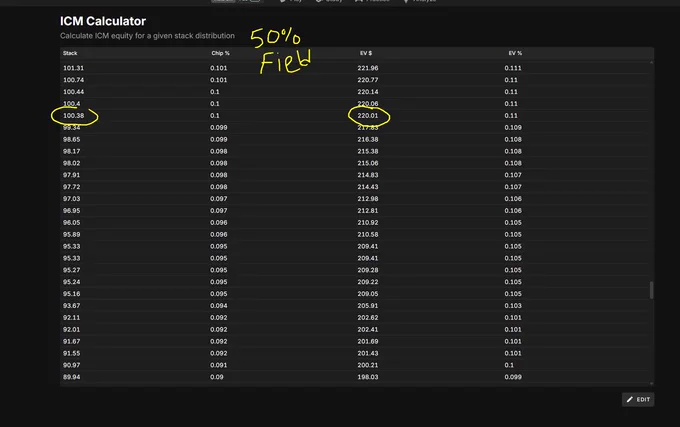This screenshot has width=680, height=427.
Task: Click EV $ value 215.38
Action: (x=368, y=151)
